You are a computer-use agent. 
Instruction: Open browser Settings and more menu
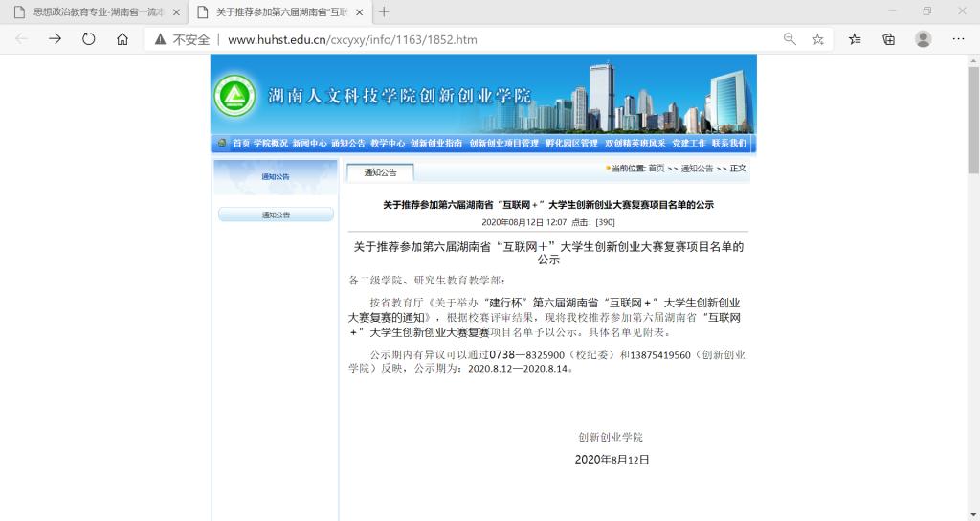pos(958,39)
